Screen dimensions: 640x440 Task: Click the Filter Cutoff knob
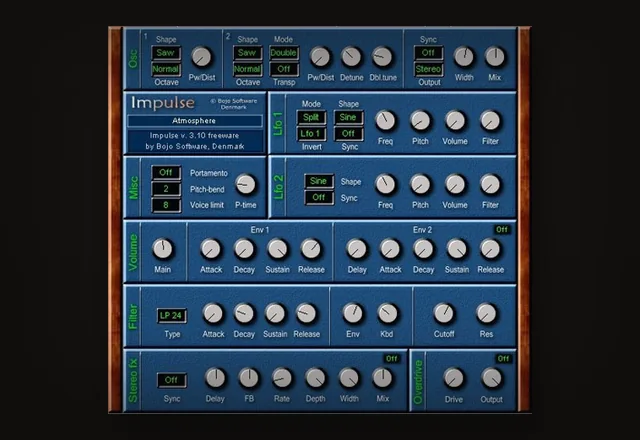[x=444, y=313]
